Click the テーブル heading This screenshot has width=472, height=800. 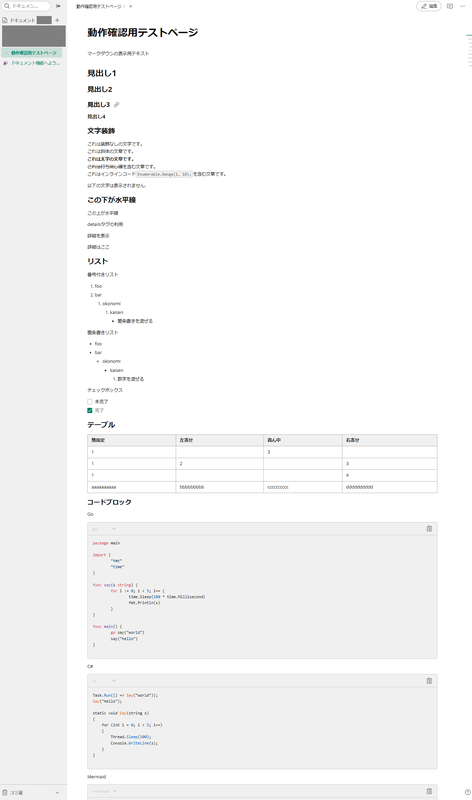pyautogui.click(x=101, y=424)
